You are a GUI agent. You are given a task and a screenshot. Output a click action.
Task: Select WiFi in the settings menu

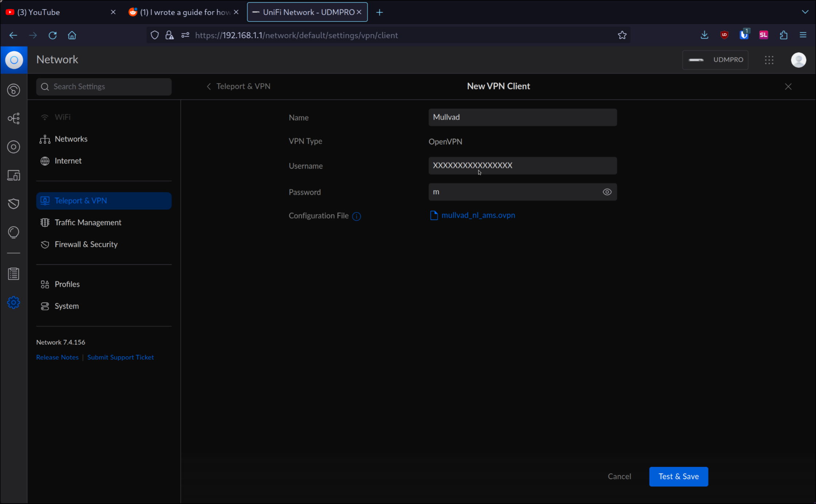pos(104,117)
